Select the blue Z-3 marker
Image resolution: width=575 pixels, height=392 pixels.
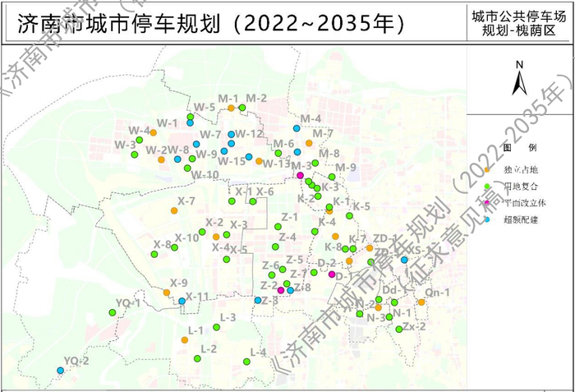[258, 300]
